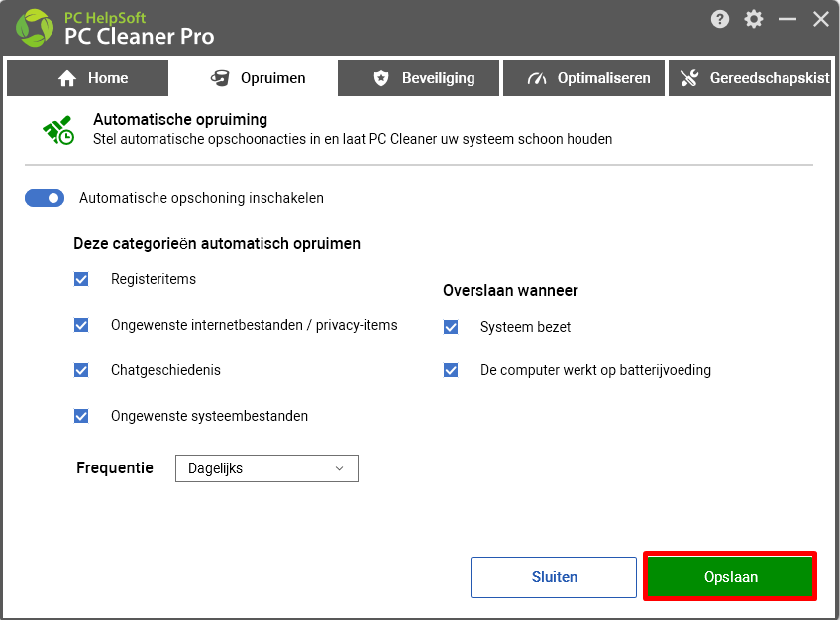Click the Home house icon
This screenshot has height=620, width=840.
coord(67,78)
